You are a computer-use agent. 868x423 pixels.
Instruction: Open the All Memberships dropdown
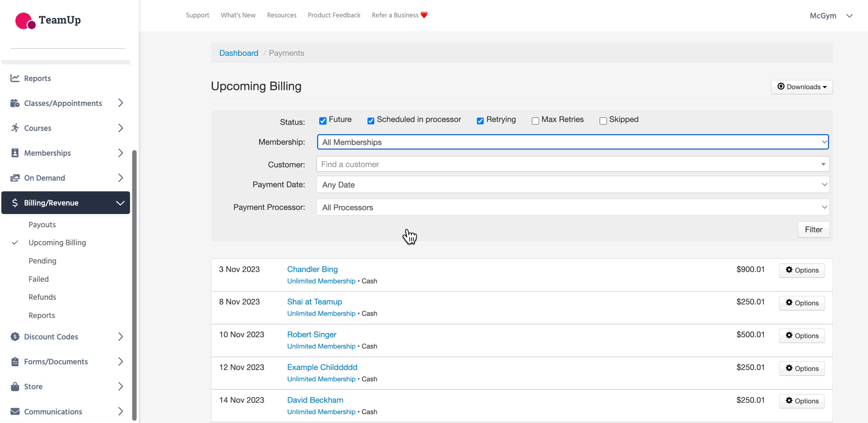(x=572, y=142)
